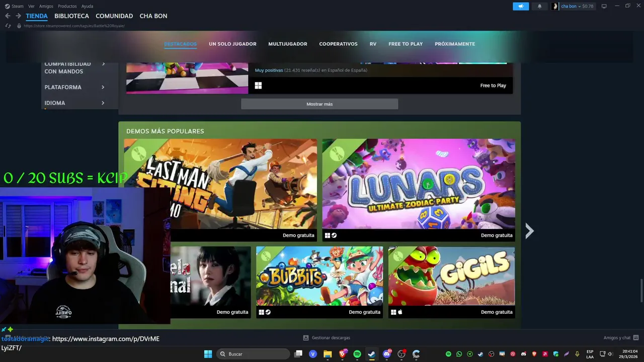
Task: Show next demos with the right arrow
Action: pyautogui.click(x=529, y=231)
